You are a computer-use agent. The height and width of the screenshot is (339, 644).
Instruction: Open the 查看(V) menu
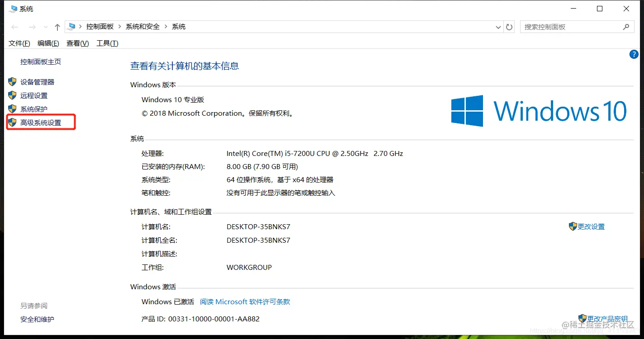click(x=78, y=43)
